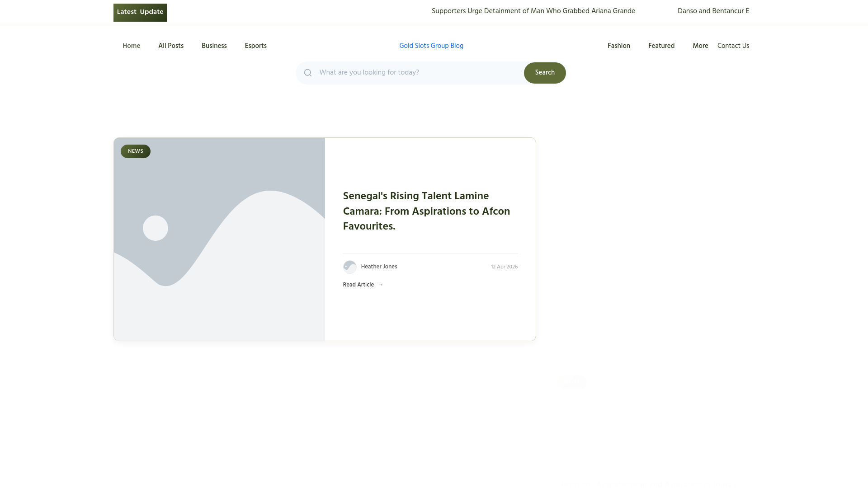The width and height of the screenshot is (868, 488).
Task: Click the magnifier icon in search bar
Action: click(308, 73)
